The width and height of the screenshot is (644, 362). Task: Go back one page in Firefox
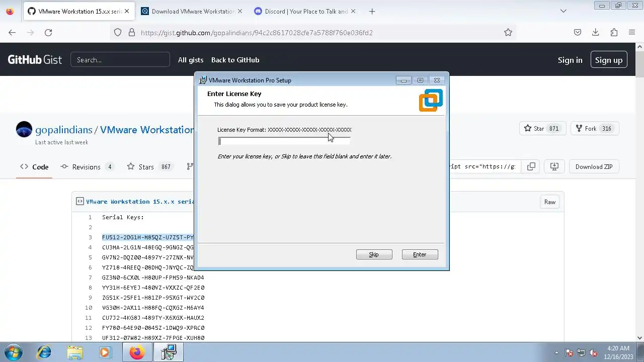(x=12, y=32)
